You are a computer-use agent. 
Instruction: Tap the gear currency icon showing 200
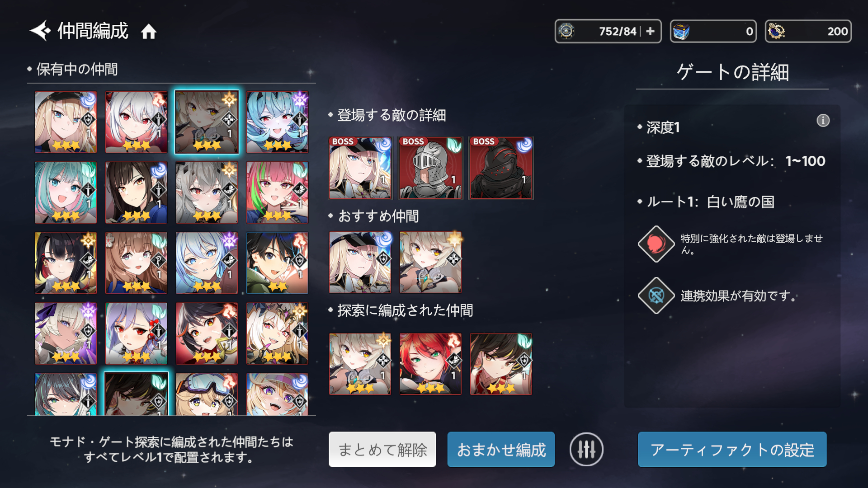tap(776, 31)
